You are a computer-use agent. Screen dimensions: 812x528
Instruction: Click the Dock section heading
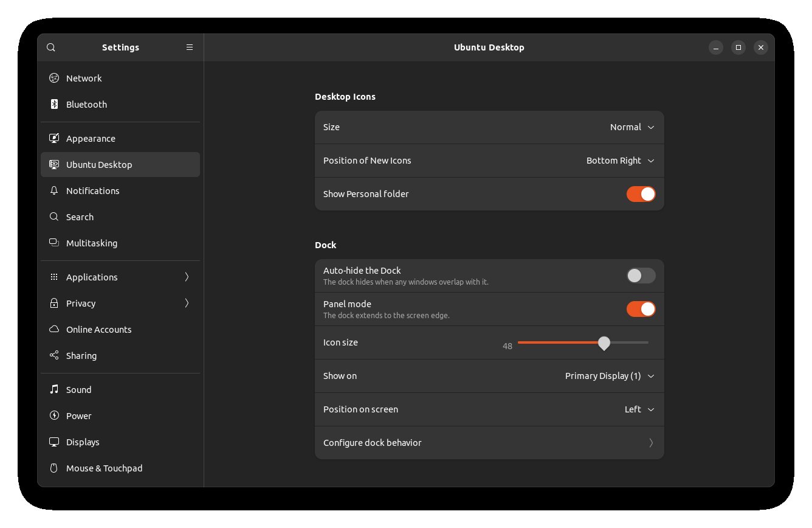click(x=325, y=245)
